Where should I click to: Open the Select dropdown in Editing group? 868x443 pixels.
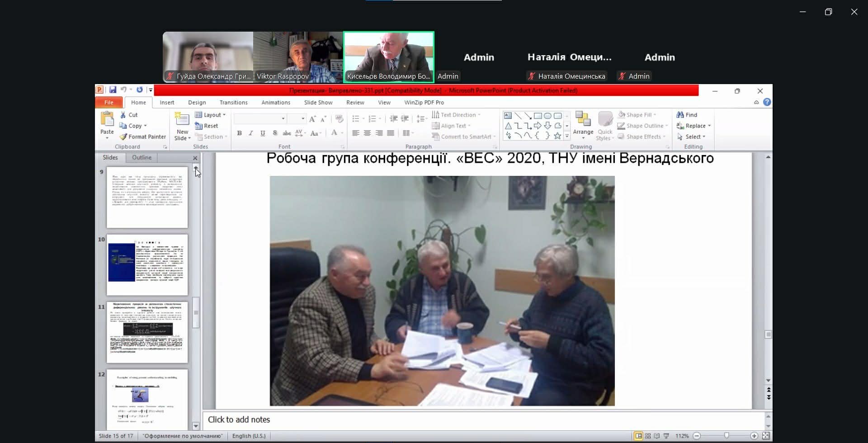692,137
